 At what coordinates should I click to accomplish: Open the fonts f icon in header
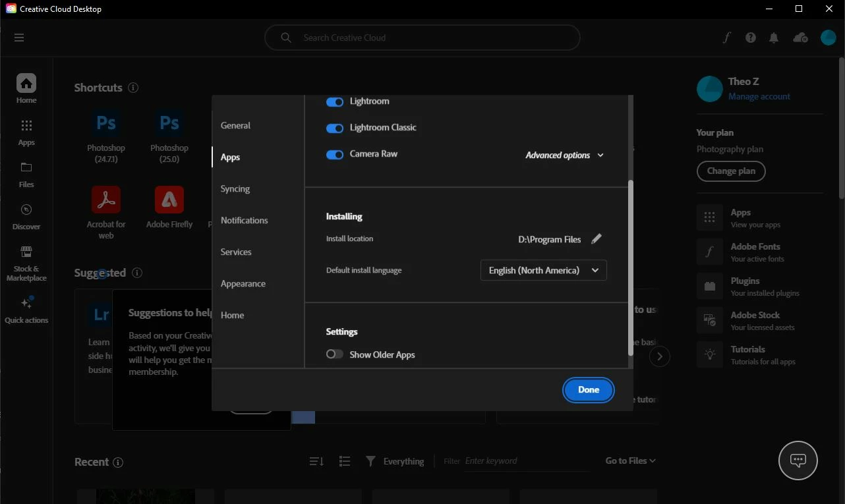(x=727, y=38)
